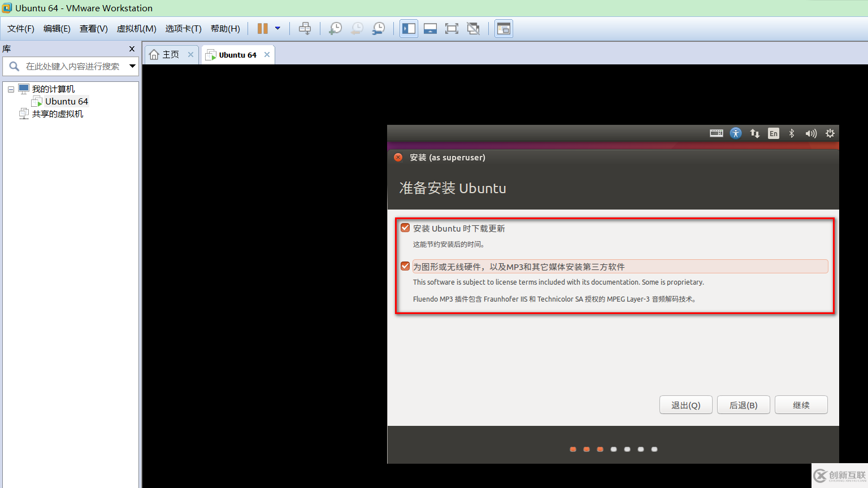Image resolution: width=868 pixels, height=488 pixels.
Task: Open power options dropdown arrow
Action: 277,28
